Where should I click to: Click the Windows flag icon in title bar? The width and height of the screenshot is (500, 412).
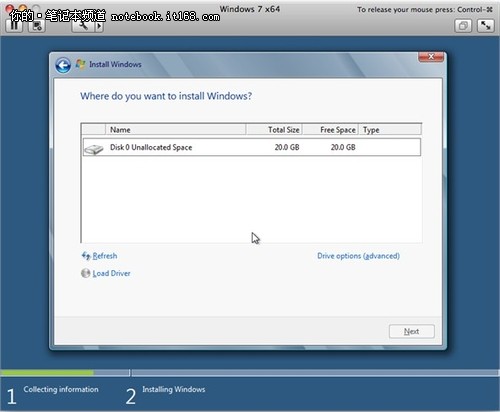click(80, 64)
